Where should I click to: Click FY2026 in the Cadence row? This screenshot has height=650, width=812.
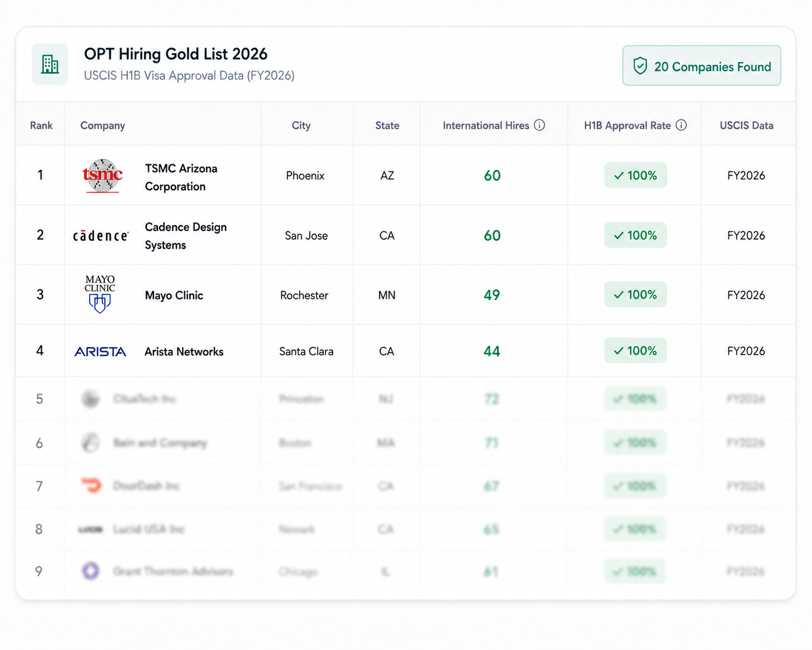(x=746, y=236)
